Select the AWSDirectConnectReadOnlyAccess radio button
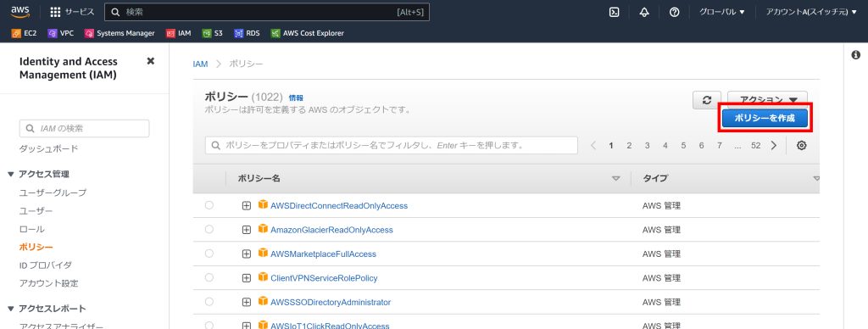 click(x=209, y=205)
